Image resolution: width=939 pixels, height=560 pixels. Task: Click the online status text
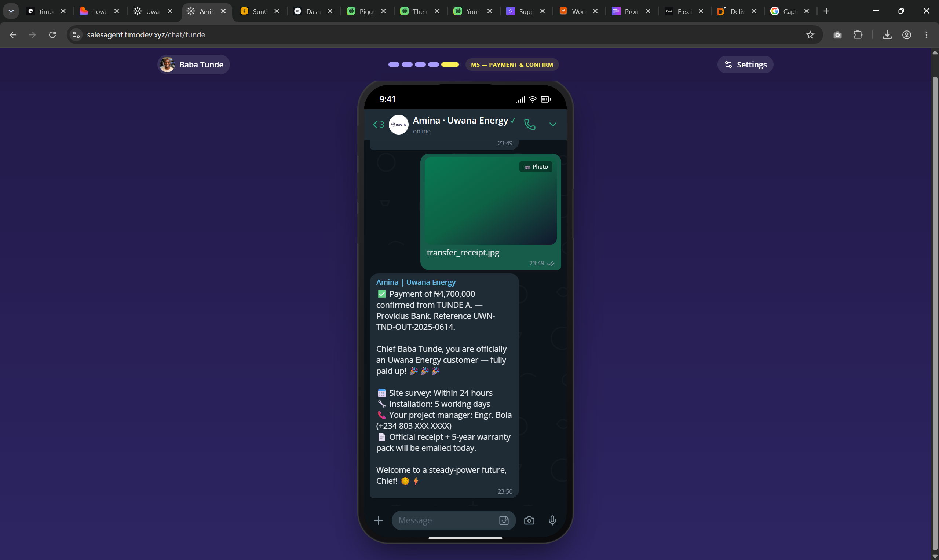[421, 131]
